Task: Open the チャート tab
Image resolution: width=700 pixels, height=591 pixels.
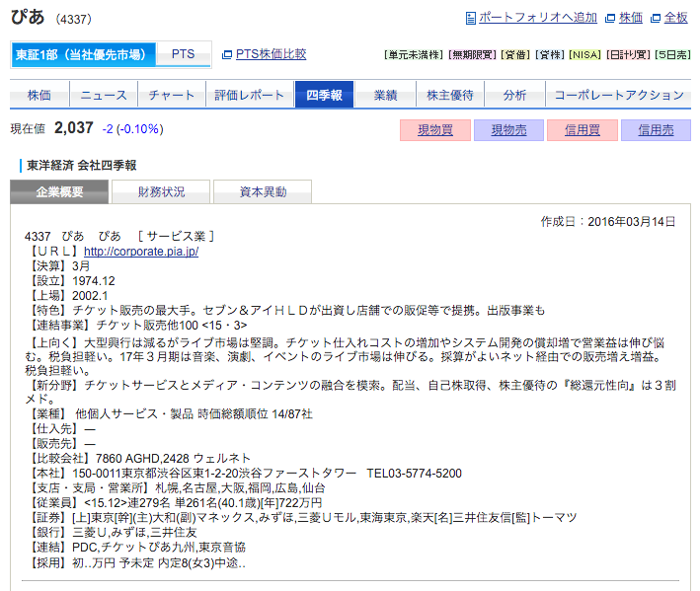Action: [x=172, y=95]
